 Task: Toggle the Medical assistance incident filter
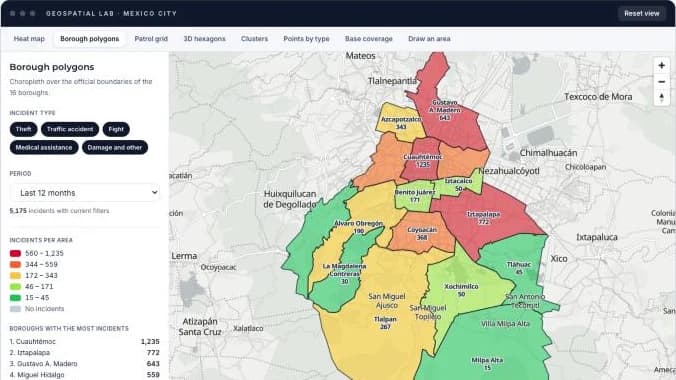click(44, 148)
